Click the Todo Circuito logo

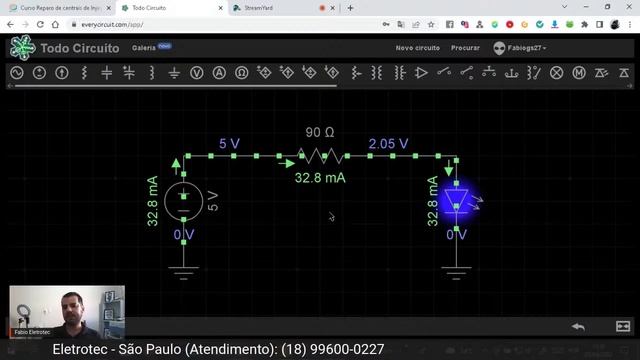(23, 48)
